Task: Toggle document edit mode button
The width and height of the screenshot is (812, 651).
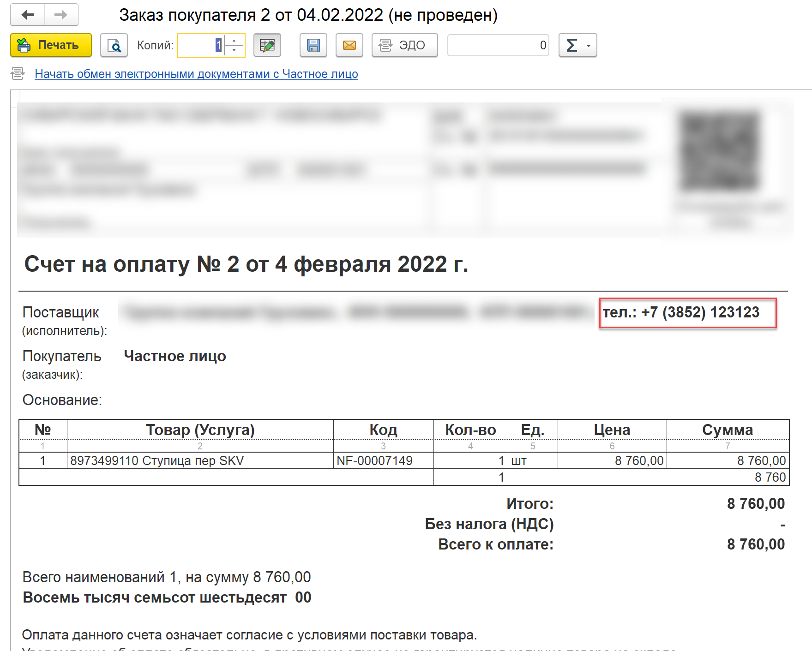Action: (x=267, y=45)
